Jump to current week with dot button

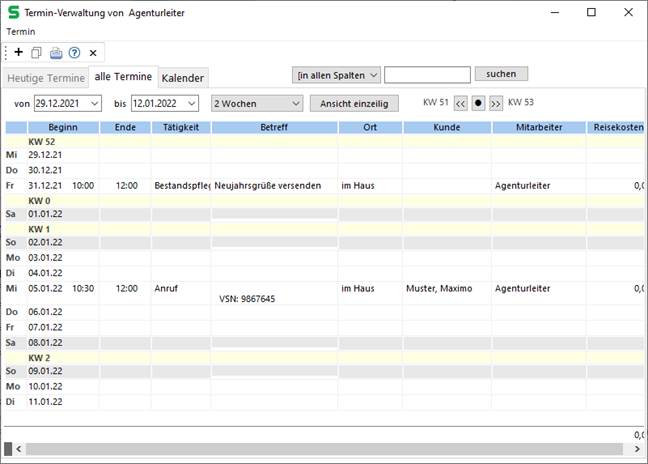478,102
